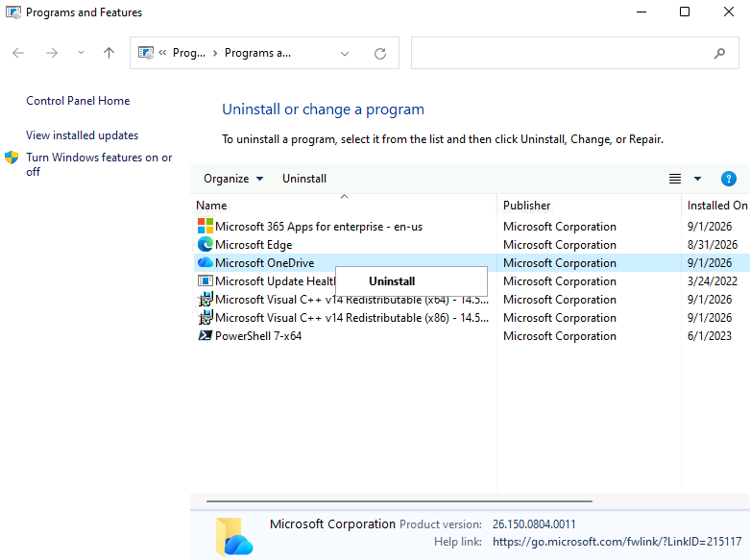Go back with the back arrow
This screenshot has width=750, height=560.
(18, 53)
